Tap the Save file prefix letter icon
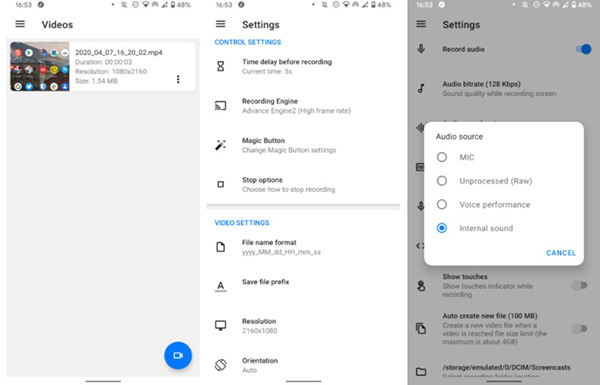The image size is (600, 385). (x=220, y=286)
